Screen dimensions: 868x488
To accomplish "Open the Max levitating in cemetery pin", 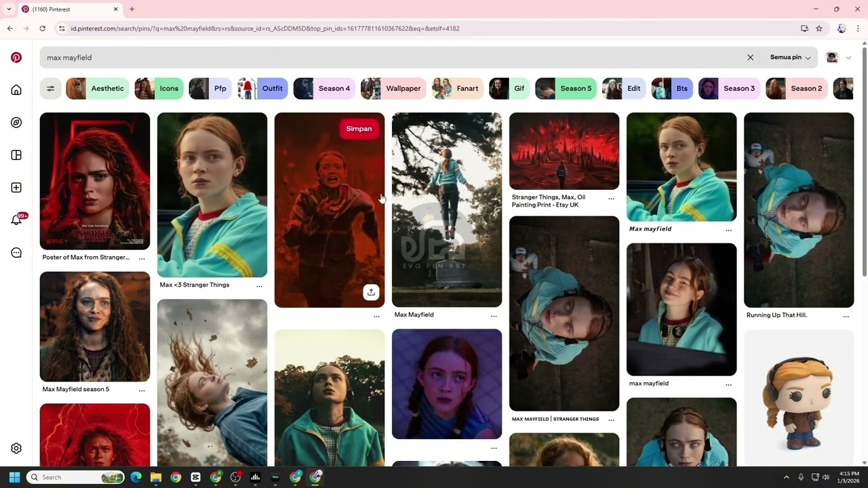I will point(447,209).
